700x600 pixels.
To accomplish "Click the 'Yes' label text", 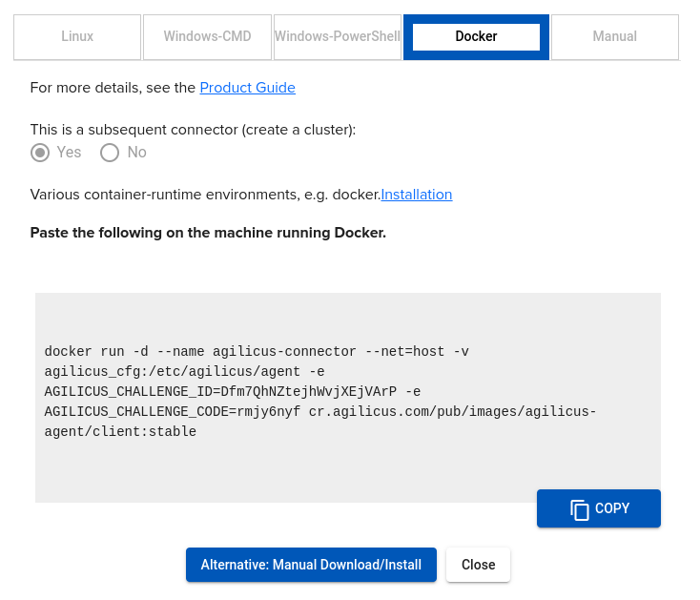I will [x=69, y=153].
